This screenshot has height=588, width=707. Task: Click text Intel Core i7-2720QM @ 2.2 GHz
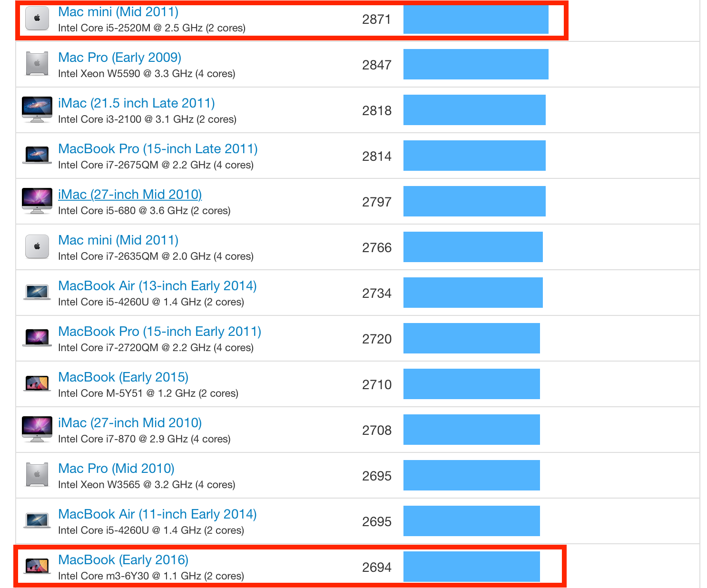click(x=134, y=348)
